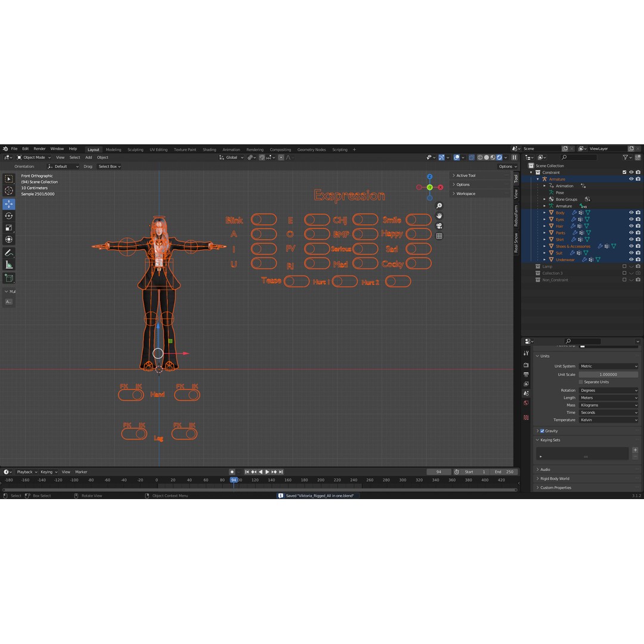
Task: Jump to the start frame
Action: pyautogui.click(x=247, y=472)
